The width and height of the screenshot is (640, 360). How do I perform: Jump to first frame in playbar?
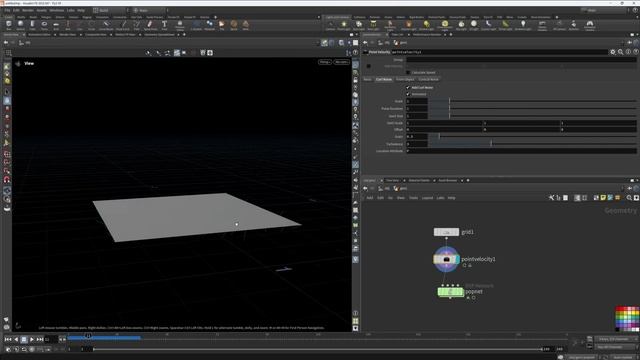click(x=8, y=339)
